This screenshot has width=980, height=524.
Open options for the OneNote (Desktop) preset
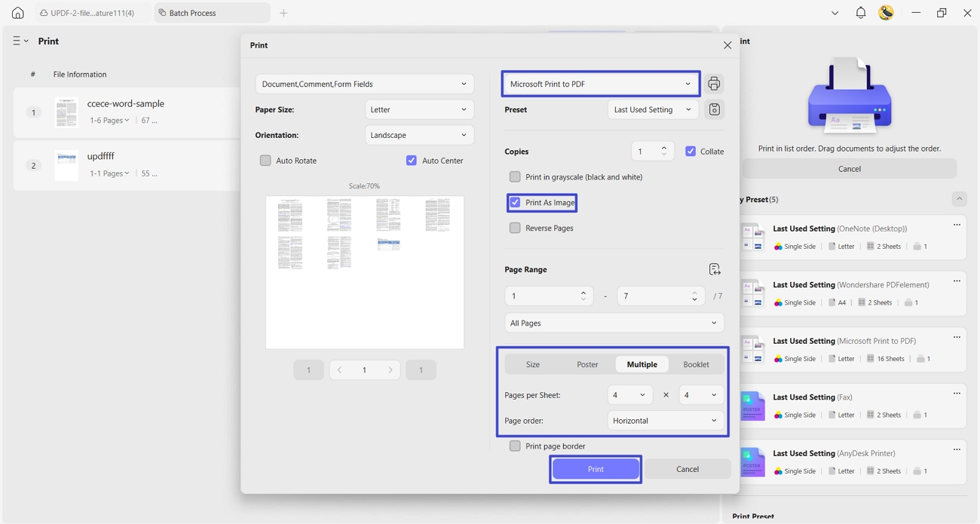pyautogui.click(x=957, y=225)
